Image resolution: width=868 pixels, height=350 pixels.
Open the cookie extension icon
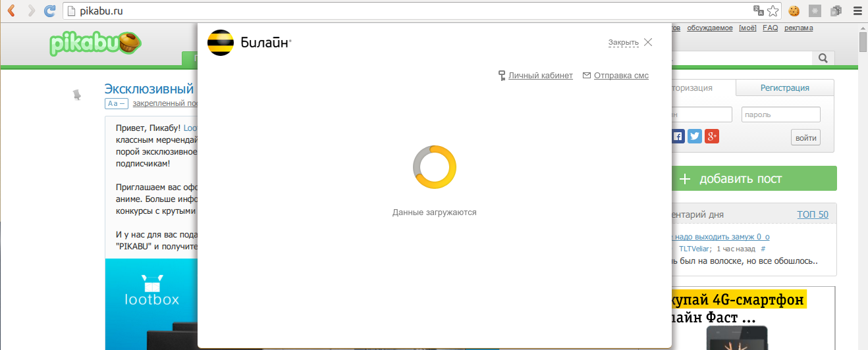point(794,11)
